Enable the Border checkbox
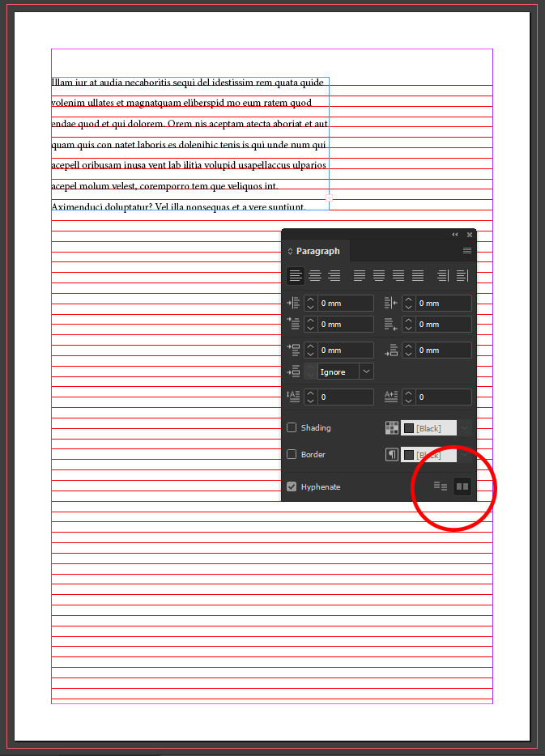Image resolution: width=545 pixels, height=756 pixels. (x=292, y=455)
